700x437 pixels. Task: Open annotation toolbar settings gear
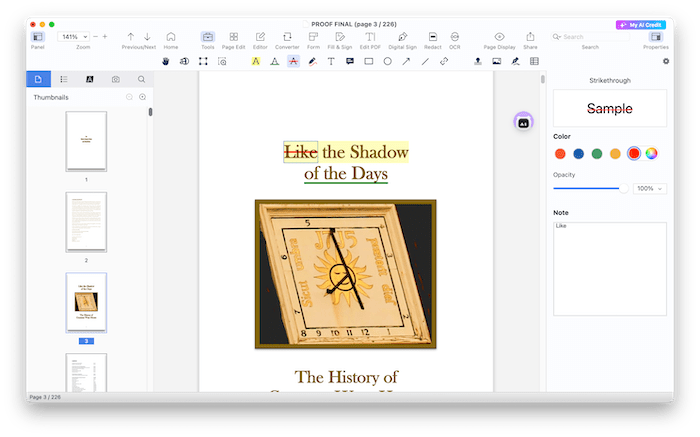[x=666, y=61]
